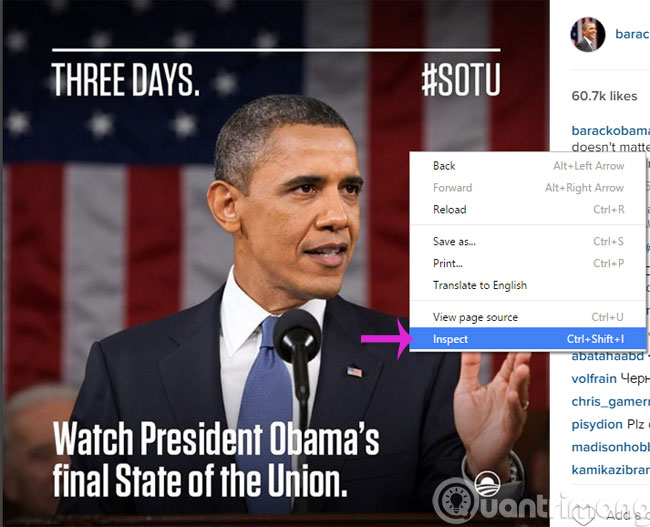Visit chris_gamer commenter profile
650x527 pixels.
tap(611, 401)
